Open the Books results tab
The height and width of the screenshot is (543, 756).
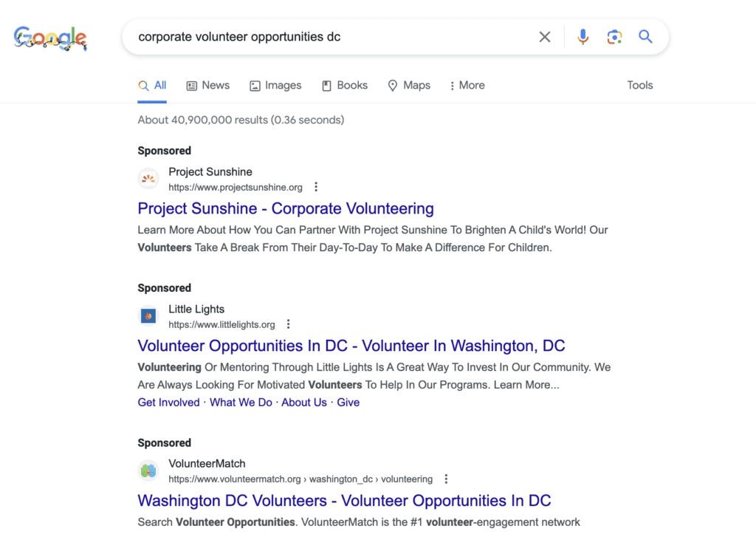[345, 86]
